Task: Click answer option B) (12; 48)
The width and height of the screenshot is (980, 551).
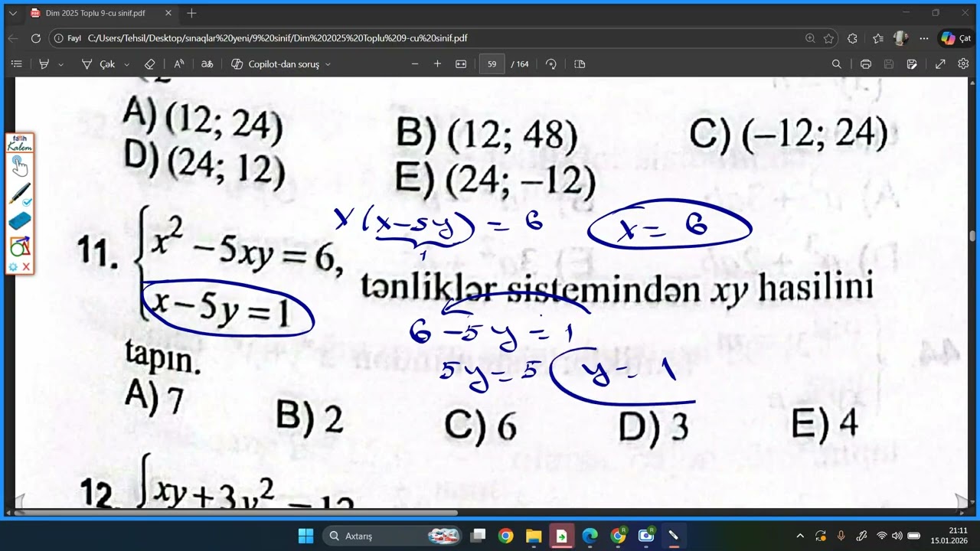Action: tap(486, 135)
